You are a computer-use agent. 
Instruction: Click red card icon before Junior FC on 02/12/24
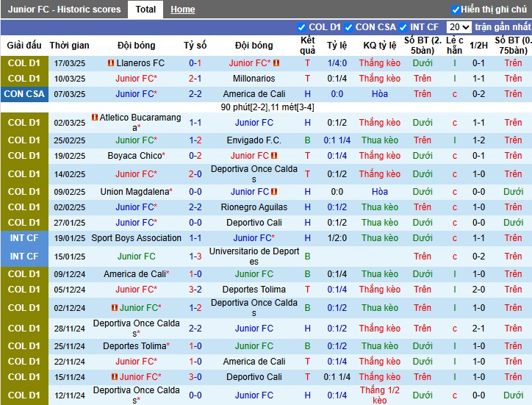(x=115, y=307)
